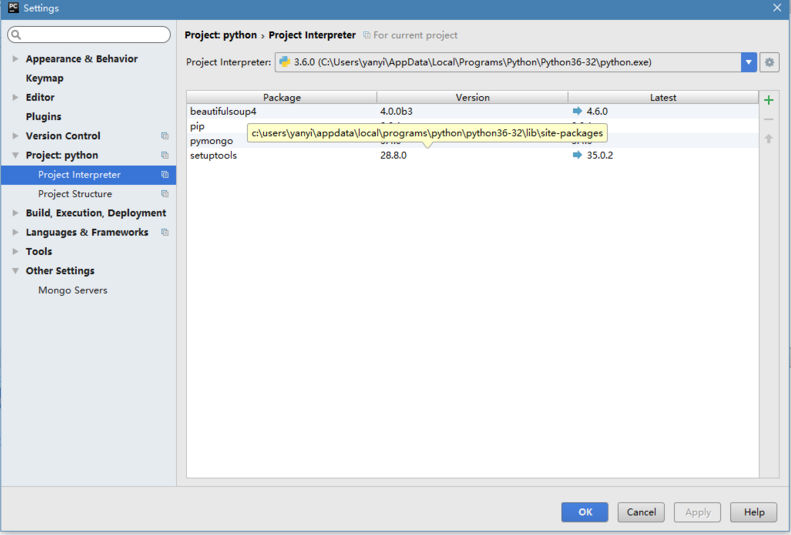
Task: Expand the Version Control section
Action: point(15,136)
